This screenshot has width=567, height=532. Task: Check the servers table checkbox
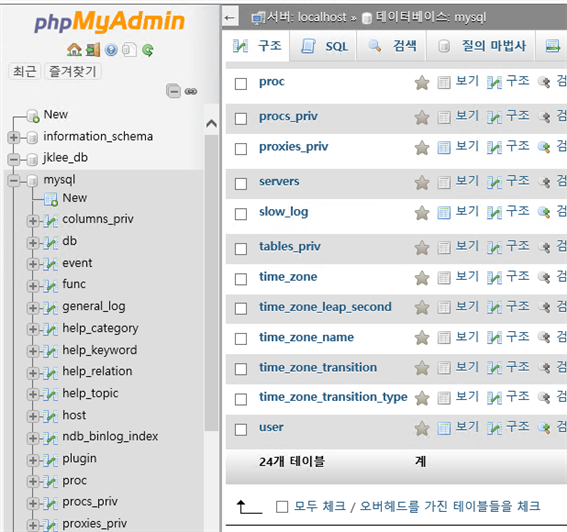click(241, 184)
